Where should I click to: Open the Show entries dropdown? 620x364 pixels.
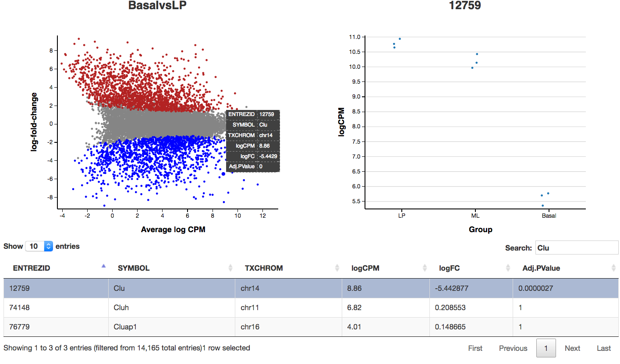pyautogui.click(x=39, y=246)
